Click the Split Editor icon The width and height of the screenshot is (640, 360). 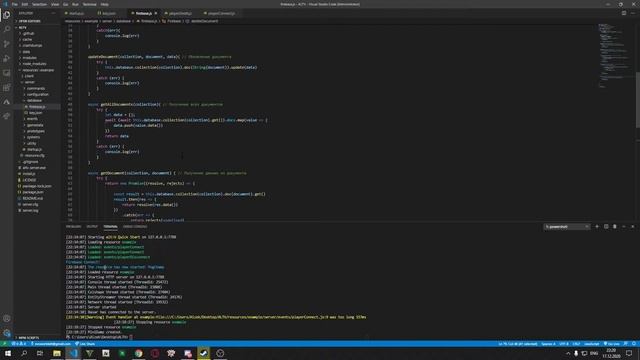(x=624, y=13)
